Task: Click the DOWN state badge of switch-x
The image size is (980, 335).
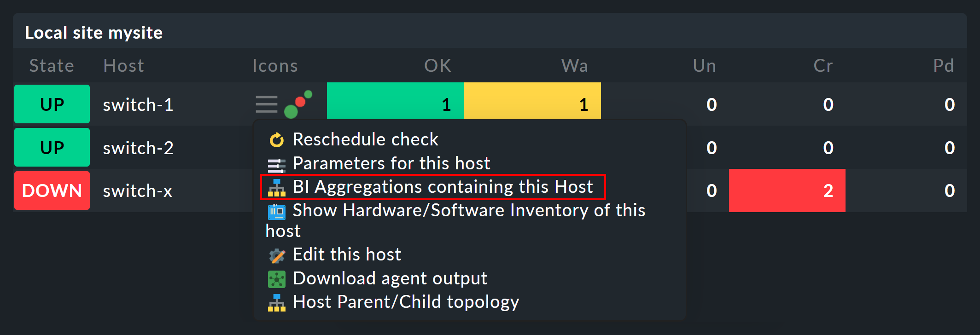Action: point(52,191)
